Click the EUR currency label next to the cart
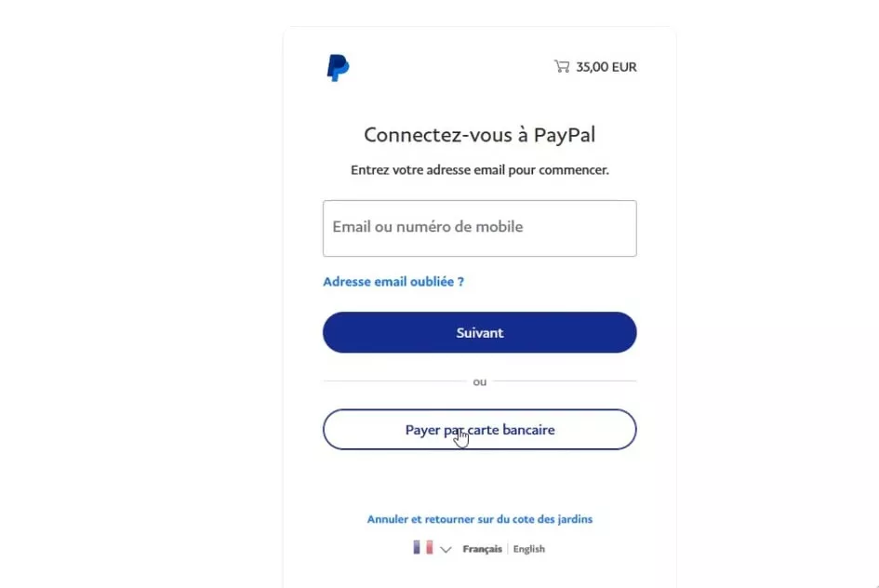This screenshot has height=588, width=879. [624, 67]
